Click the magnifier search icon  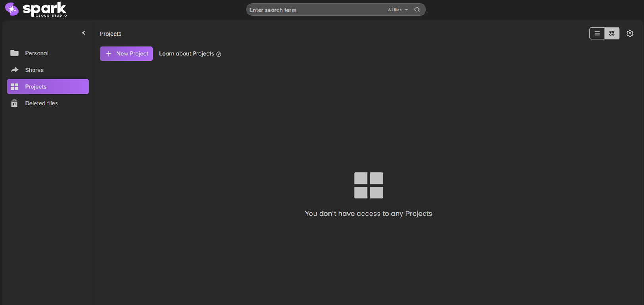[417, 10]
